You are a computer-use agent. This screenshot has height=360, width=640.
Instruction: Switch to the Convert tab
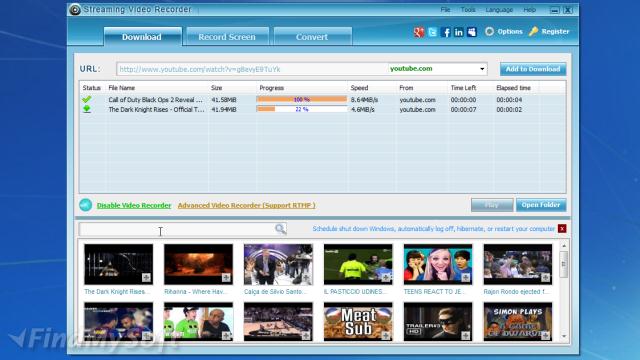312,37
